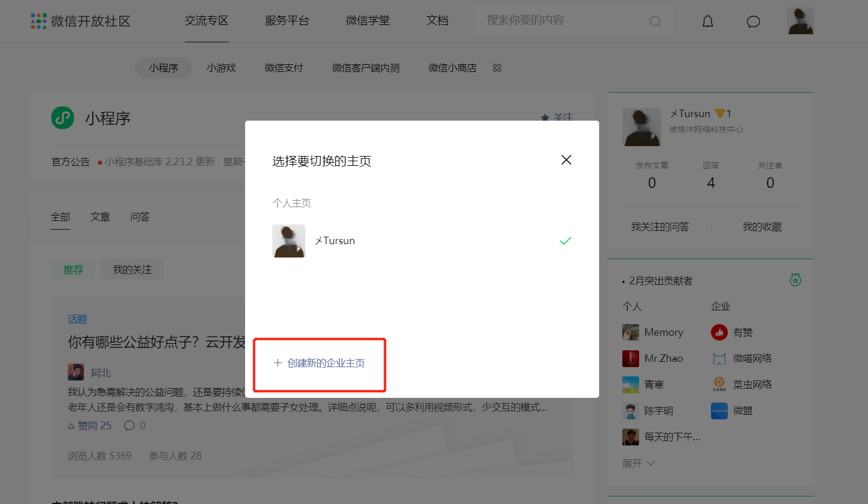The image size is (868, 504).
Task: Switch to the 全部 tab
Action: tap(60, 217)
